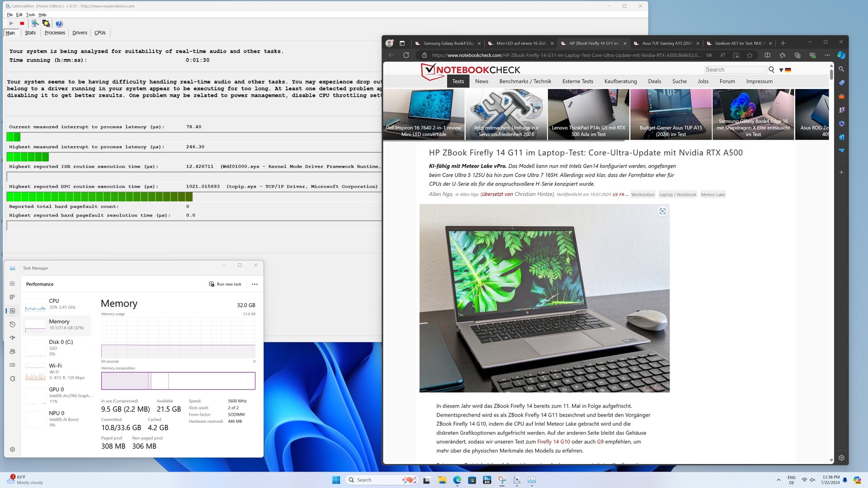Viewport: 868px width, 488px height.
Task: Click Run new task button
Action: [225, 284]
